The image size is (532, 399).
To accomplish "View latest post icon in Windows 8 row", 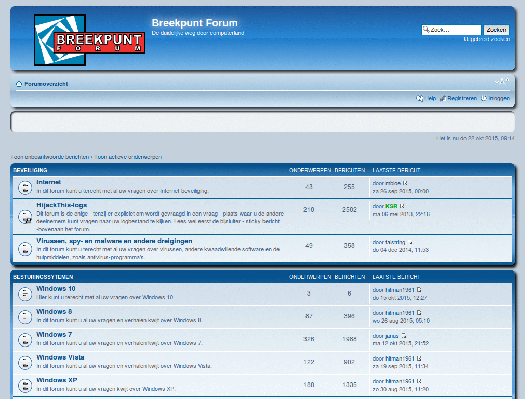I will click(419, 312).
